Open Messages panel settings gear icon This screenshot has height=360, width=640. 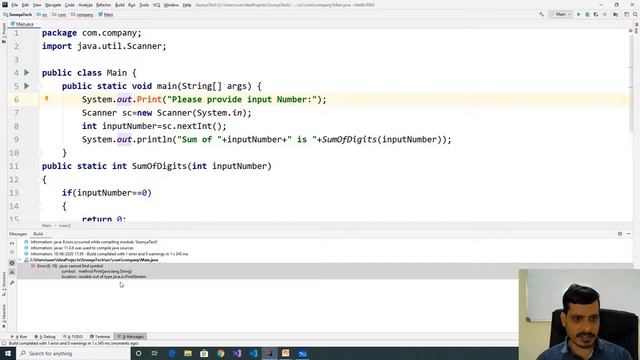[x=620, y=234]
